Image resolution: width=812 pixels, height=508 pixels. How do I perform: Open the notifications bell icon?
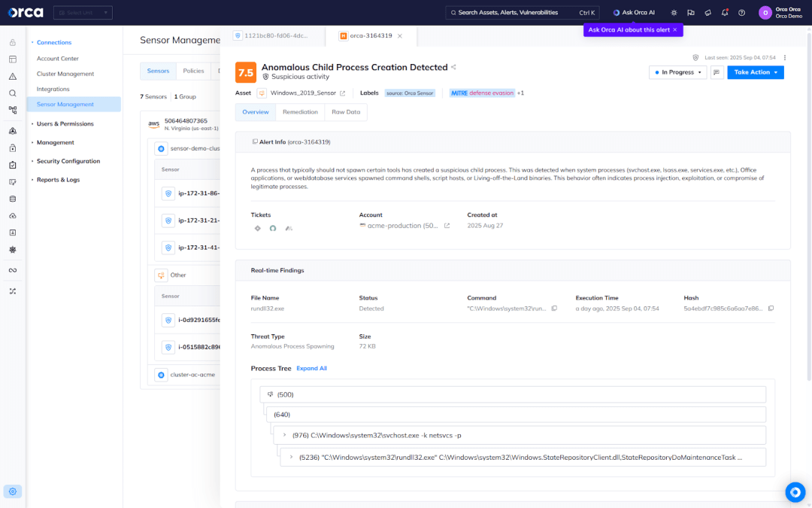coord(725,13)
